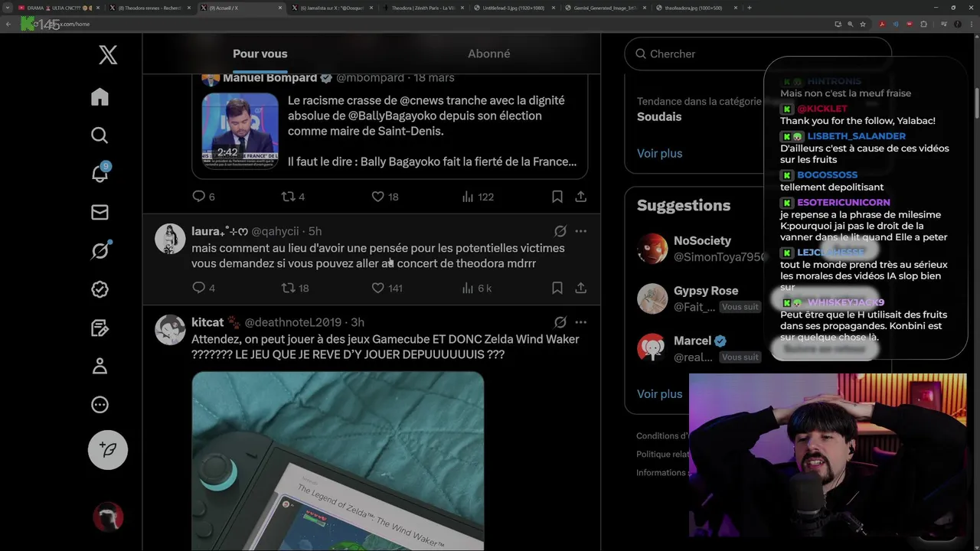Close the Accueil / X browser tab

(x=279, y=8)
